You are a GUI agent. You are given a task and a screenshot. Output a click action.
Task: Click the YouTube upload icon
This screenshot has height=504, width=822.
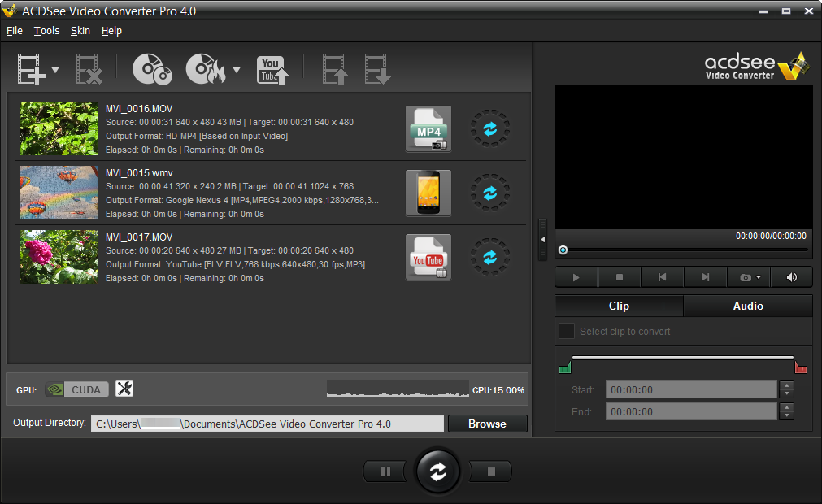[272, 70]
